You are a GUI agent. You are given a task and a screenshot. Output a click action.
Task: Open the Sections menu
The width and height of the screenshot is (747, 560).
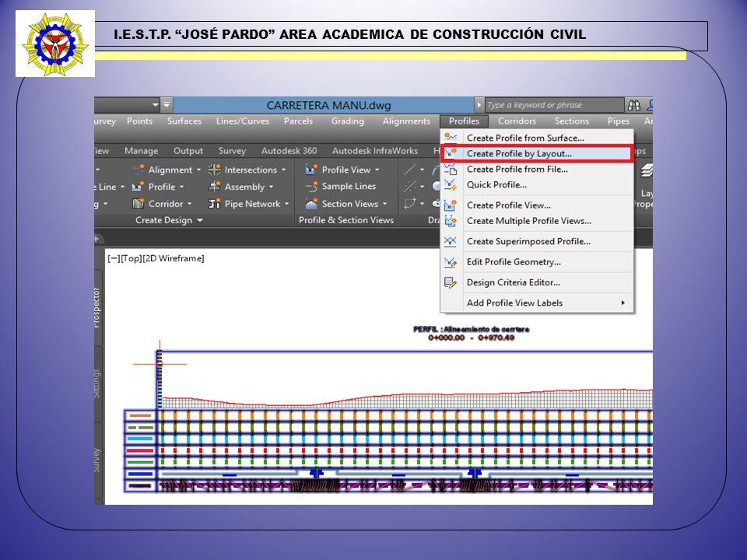pos(572,121)
